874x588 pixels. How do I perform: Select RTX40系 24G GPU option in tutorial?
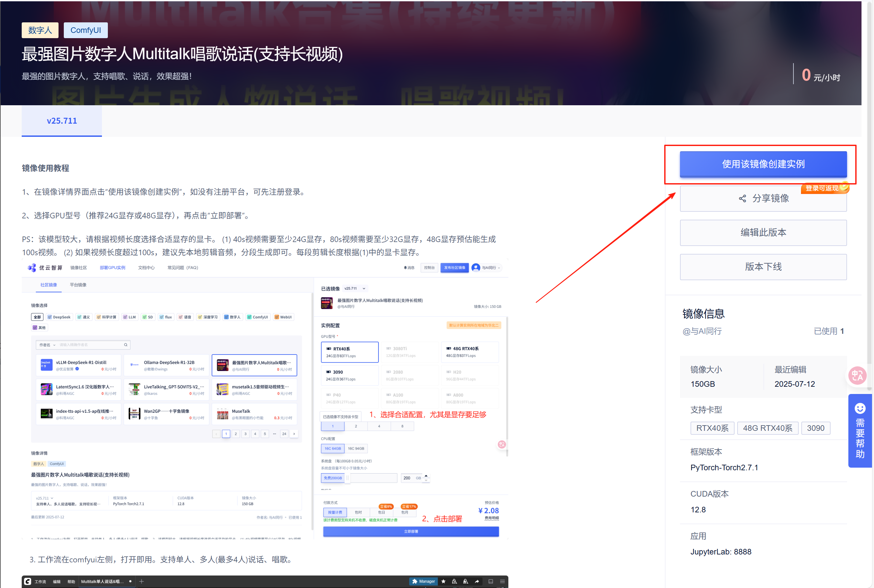(350, 352)
